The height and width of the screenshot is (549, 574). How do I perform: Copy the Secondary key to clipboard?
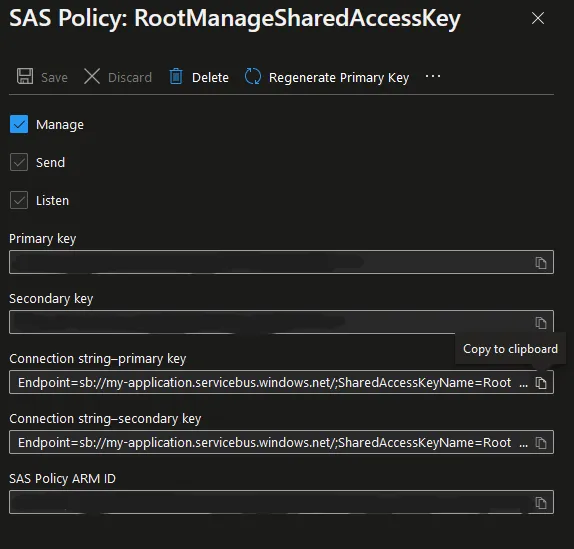coord(541,322)
